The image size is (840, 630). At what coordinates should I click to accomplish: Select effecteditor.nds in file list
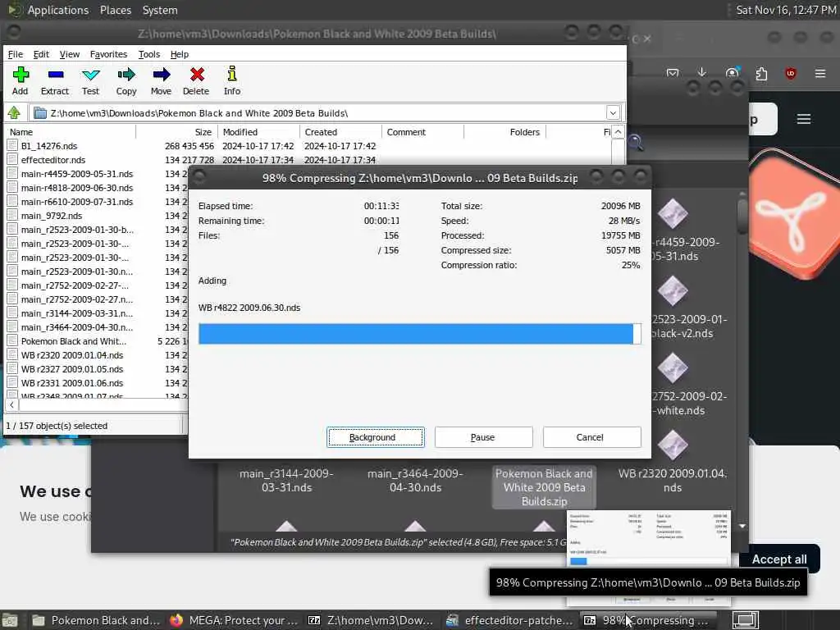click(x=53, y=160)
